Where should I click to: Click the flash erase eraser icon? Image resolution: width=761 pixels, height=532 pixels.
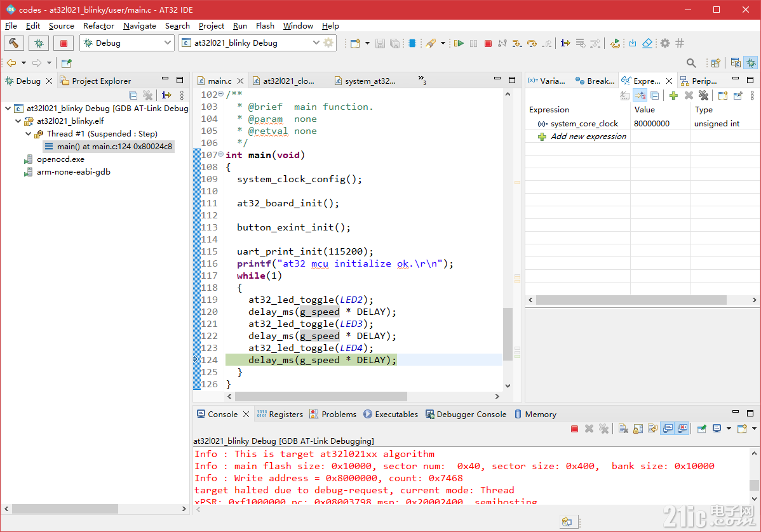pos(647,43)
